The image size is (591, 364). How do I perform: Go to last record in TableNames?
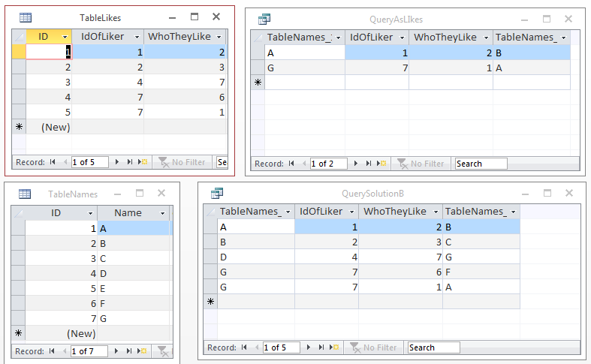click(x=129, y=351)
